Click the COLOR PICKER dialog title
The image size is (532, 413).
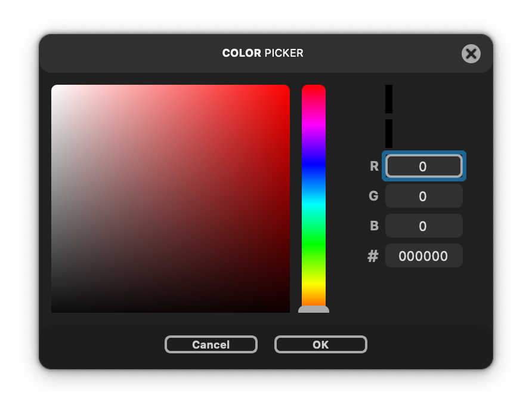pyautogui.click(x=262, y=53)
